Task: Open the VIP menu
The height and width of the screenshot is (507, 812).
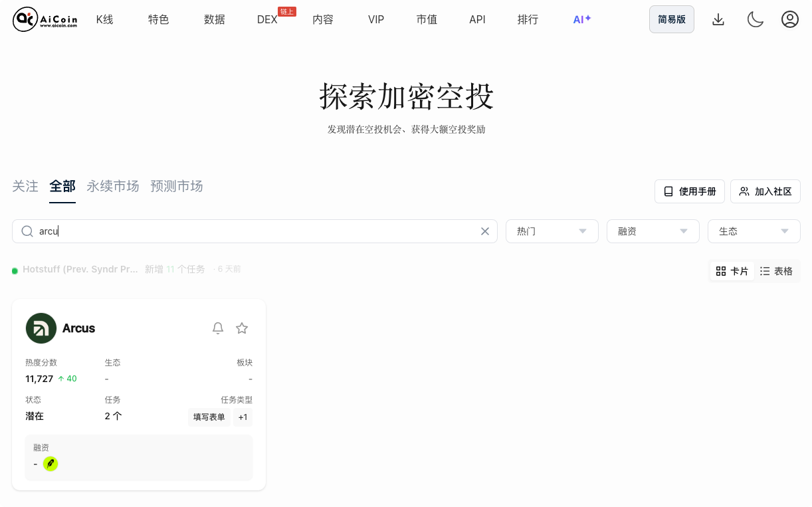Action: click(x=376, y=20)
